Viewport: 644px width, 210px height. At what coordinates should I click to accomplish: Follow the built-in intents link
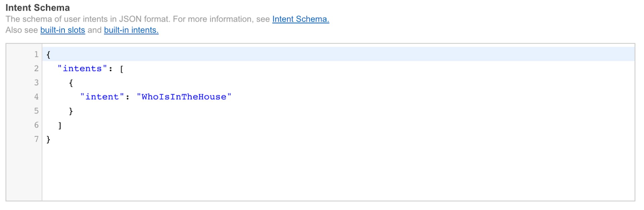pos(131,30)
